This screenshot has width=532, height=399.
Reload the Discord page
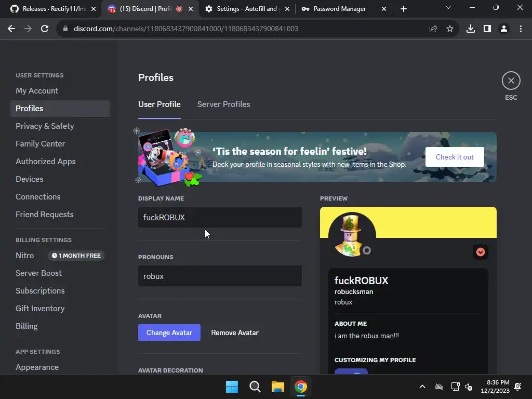tap(45, 29)
